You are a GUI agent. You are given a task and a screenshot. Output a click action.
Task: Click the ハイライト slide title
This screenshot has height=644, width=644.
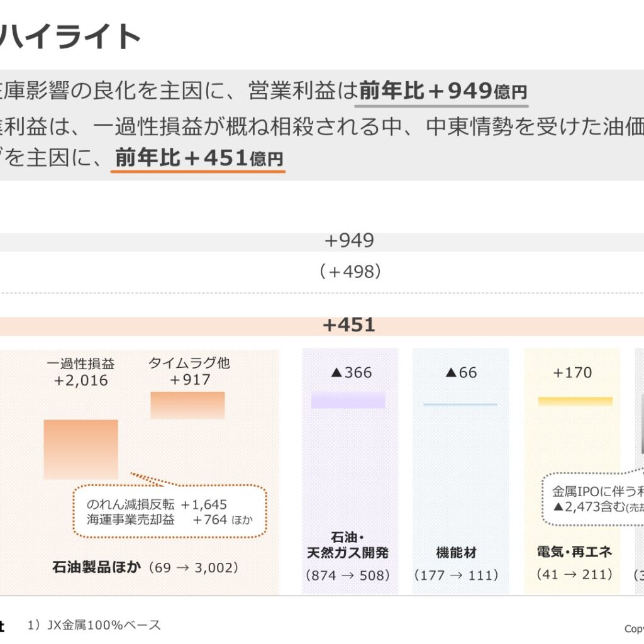point(70,36)
